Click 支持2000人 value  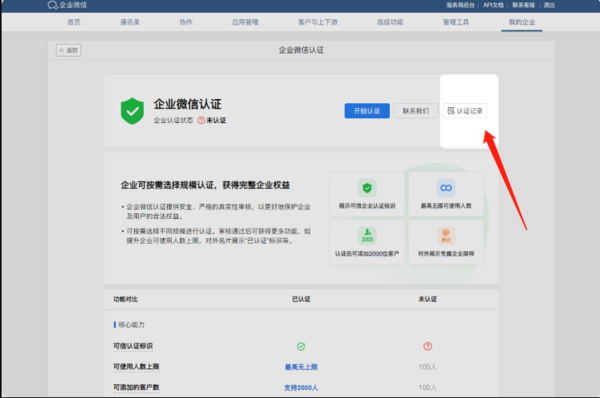point(301,388)
